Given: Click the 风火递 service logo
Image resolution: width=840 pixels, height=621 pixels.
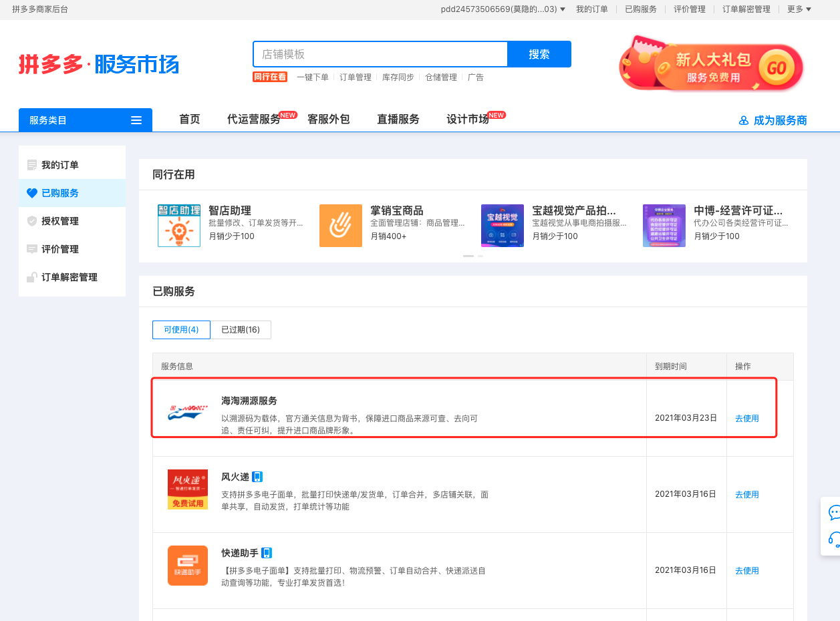Looking at the screenshot, I should tap(188, 489).
